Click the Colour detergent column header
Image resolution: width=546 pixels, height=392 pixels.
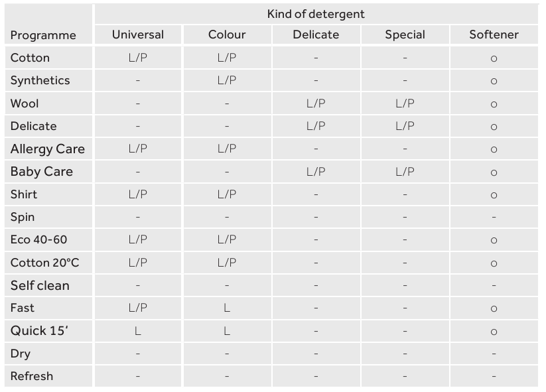tap(227, 34)
